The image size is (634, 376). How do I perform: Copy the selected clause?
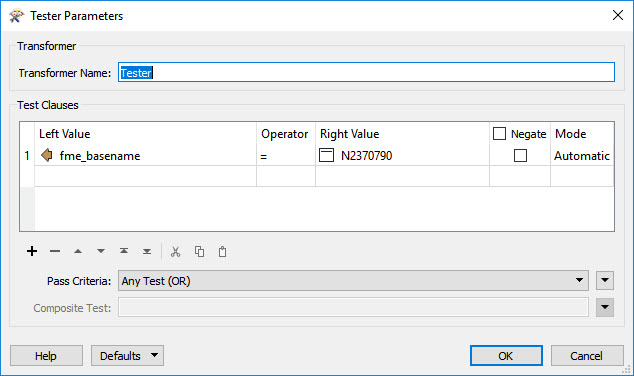tap(199, 251)
